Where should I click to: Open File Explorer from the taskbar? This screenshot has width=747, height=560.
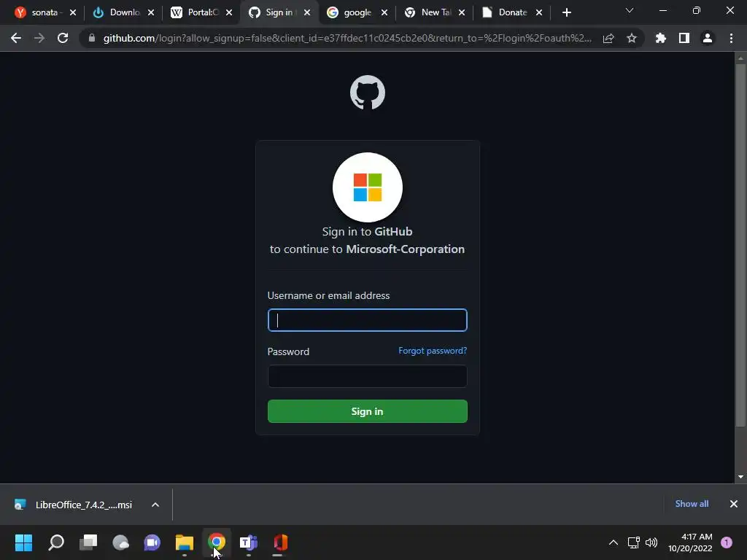[x=185, y=542]
